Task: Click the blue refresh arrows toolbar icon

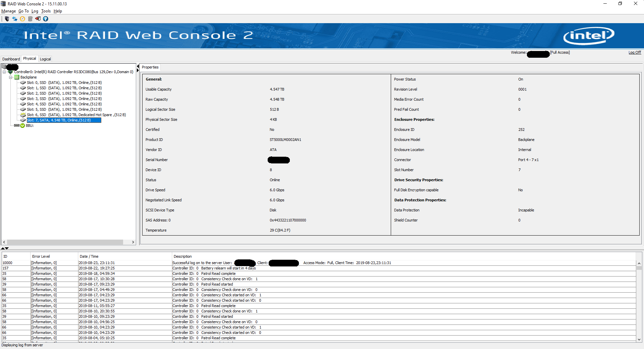Action: pyautogui.click(x=15, y=19)
